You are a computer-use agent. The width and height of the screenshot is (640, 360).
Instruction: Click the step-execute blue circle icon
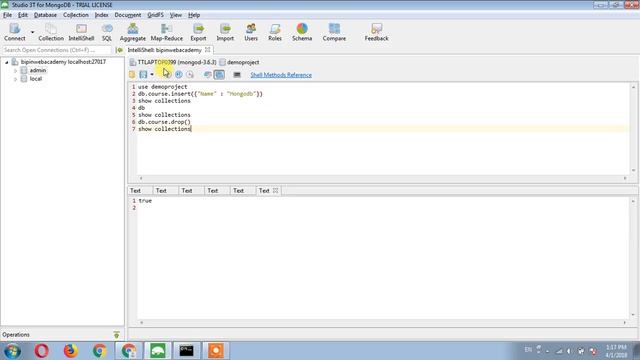point(179,75)
